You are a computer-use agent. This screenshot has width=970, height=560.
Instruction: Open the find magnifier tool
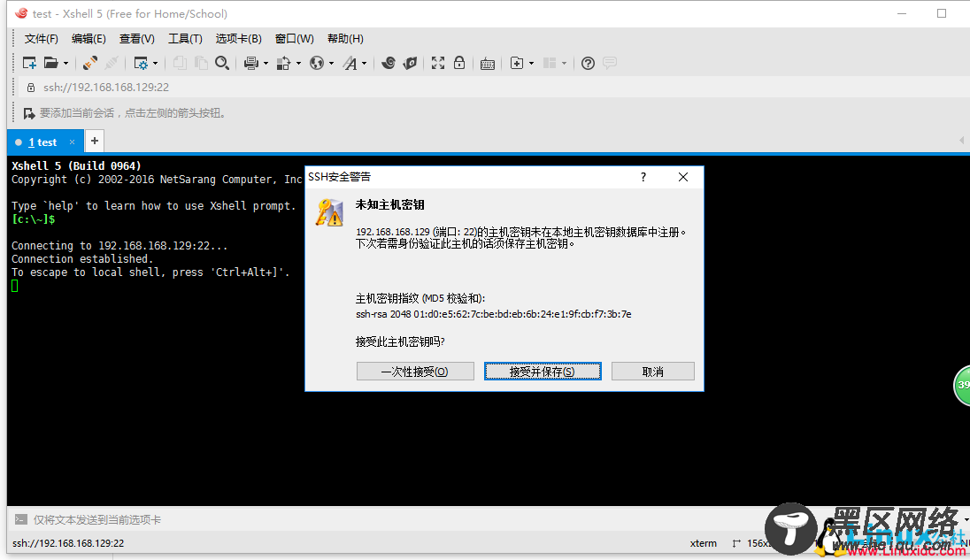(222, 63)
